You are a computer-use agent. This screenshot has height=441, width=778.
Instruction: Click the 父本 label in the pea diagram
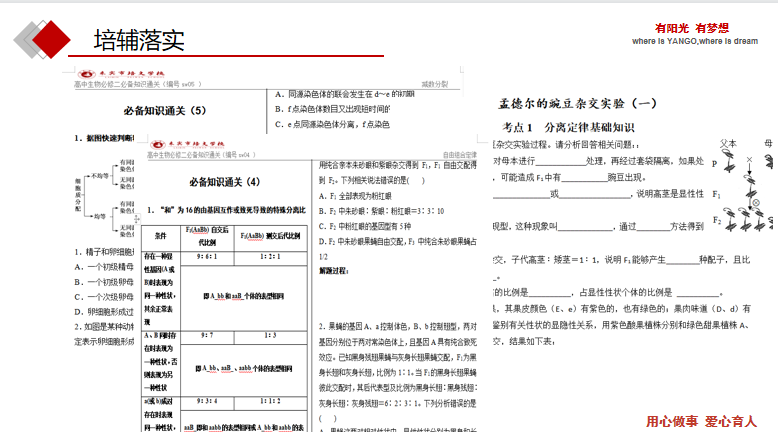(x=728, y=143)
